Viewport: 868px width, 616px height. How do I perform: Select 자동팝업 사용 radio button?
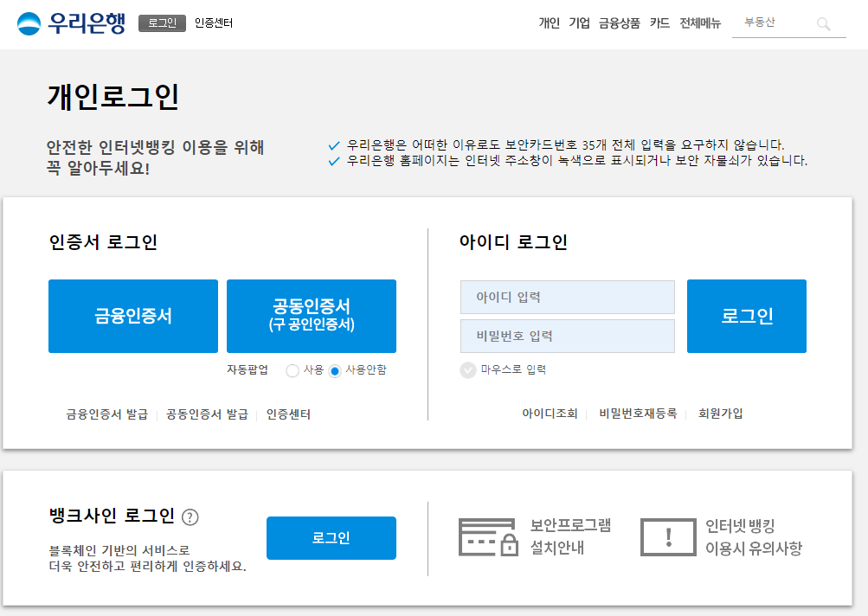click(293, 370)
